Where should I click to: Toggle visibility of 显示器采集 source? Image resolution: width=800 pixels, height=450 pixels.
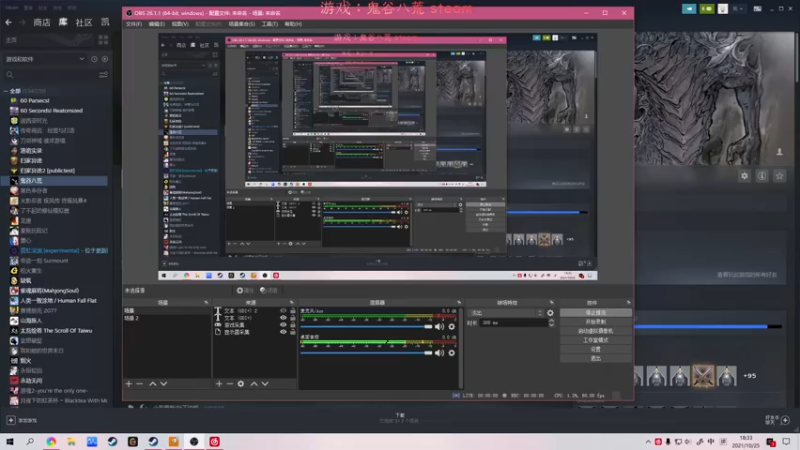[283, 332]
